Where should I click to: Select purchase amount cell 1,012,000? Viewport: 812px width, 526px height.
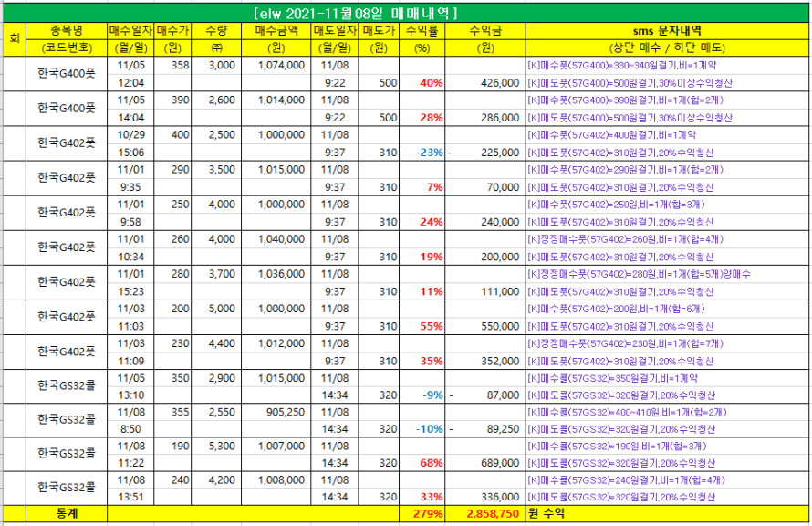(276, 343)
